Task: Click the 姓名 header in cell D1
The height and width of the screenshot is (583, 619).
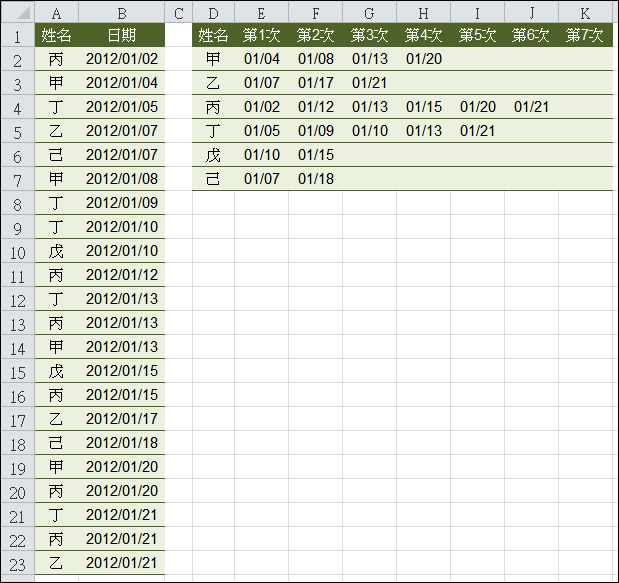Action: (x=213, y=35)
